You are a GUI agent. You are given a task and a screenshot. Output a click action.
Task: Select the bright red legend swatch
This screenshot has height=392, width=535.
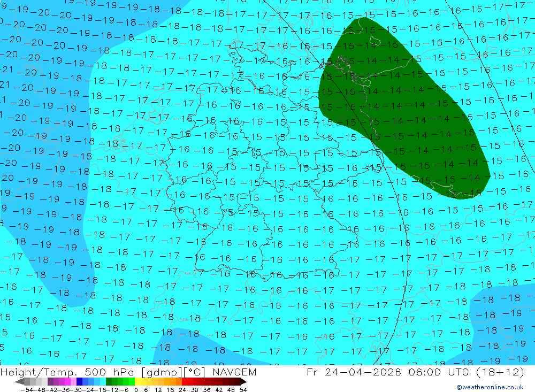(185, 382)
